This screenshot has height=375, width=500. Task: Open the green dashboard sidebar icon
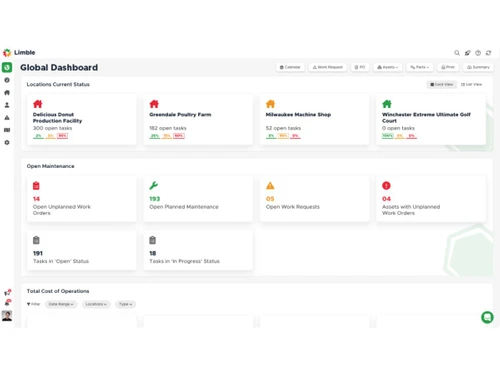point(7,67)
